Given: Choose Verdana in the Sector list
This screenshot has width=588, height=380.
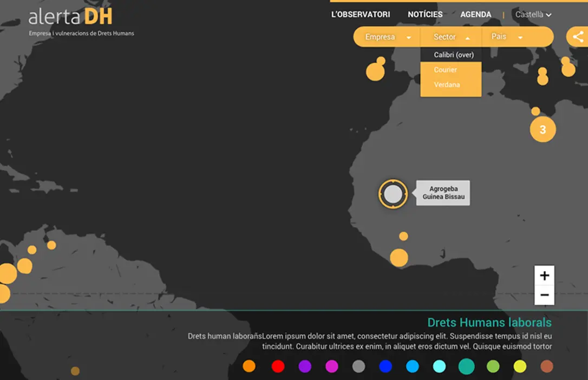Looking at the screenshot, I should point(447,84).
